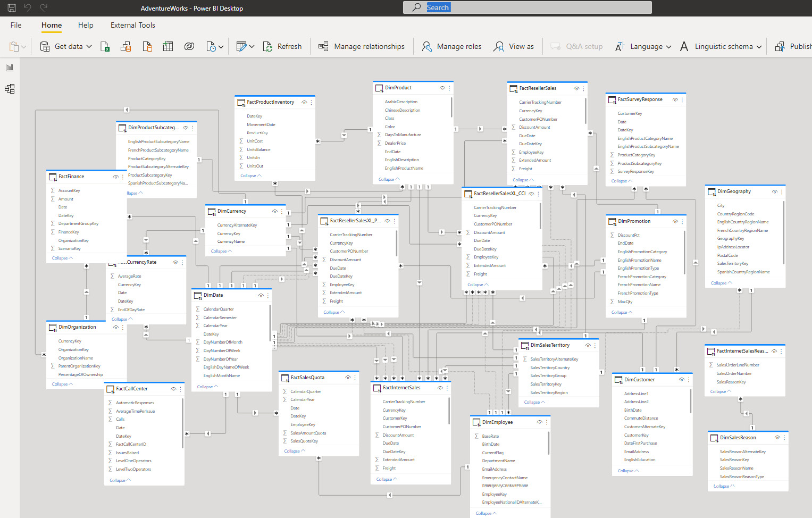Expand the Get data dropdown

pyautogui.click(x=89, y=47)
